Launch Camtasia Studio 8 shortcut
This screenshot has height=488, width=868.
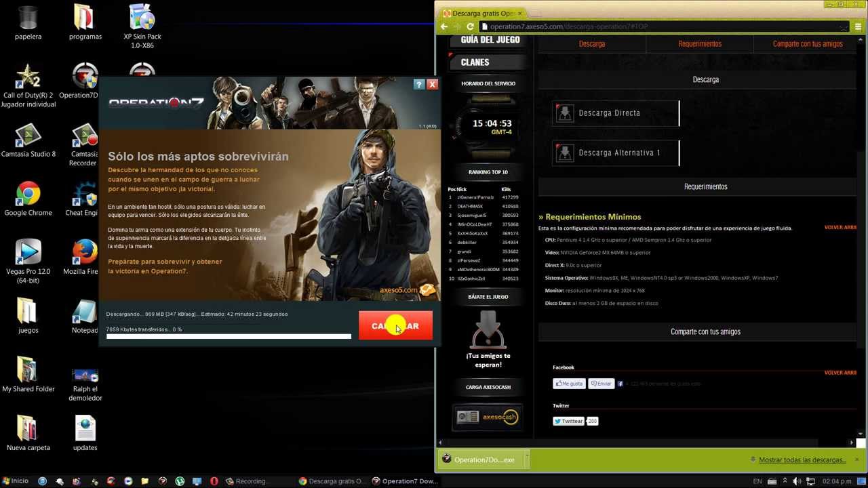[28, 140]
